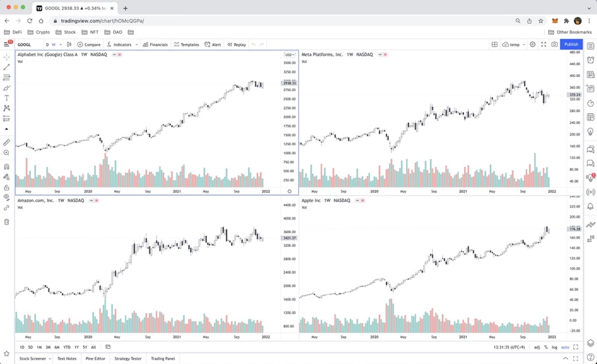The image size is (597, 364).
Task: Select the trend line drawing tool
Action: pos(6,67)
